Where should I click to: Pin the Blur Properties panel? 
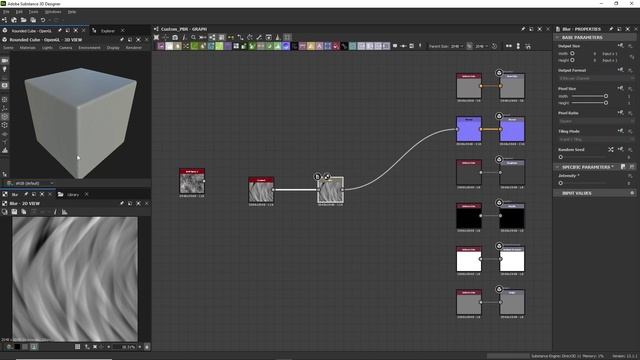611,29
